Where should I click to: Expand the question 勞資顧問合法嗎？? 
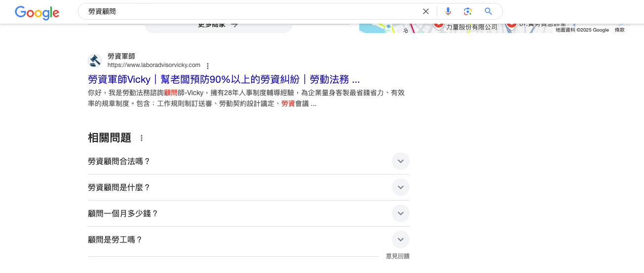tap(401, 161)
